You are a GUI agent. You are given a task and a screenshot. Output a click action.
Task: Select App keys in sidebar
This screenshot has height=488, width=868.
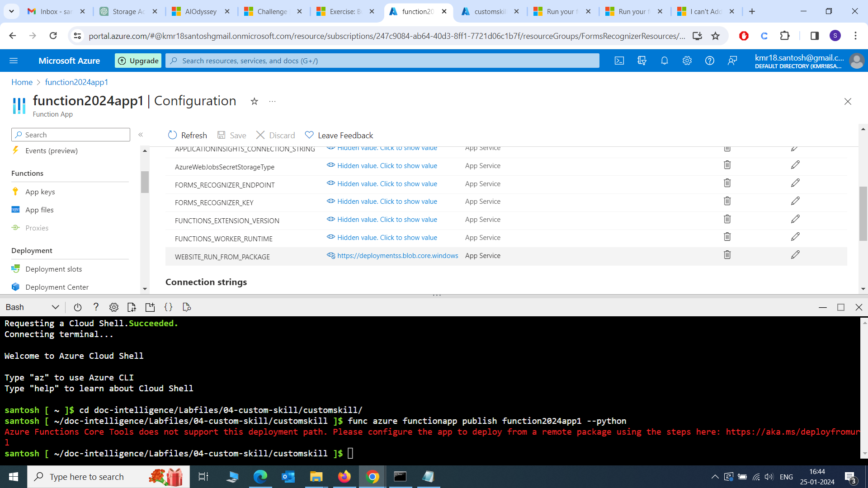tap(40, 192)
